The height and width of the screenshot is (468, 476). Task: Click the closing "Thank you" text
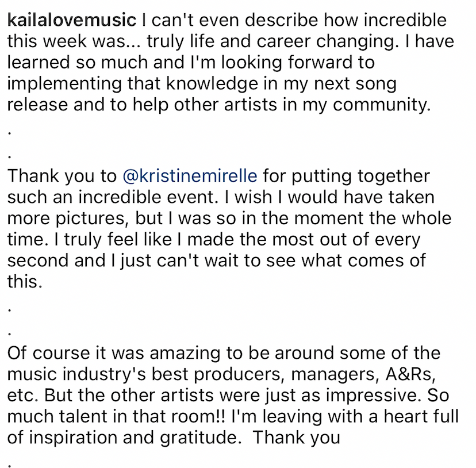(297, 438)
